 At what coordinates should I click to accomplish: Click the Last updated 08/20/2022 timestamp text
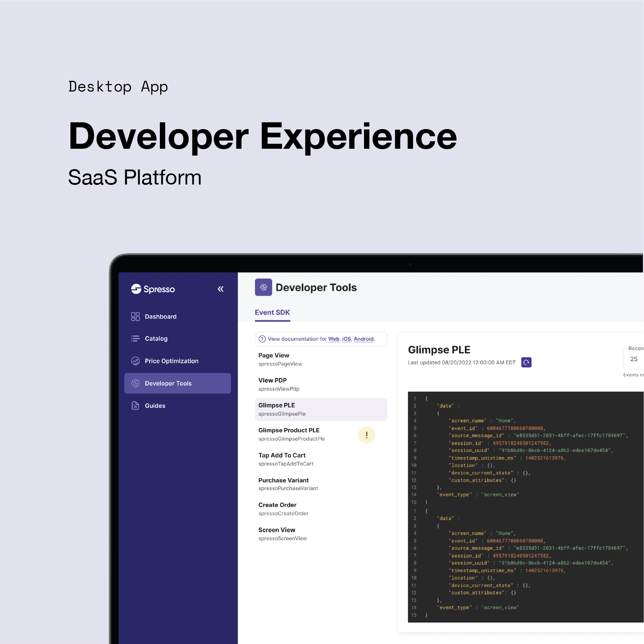pos(462,363)
